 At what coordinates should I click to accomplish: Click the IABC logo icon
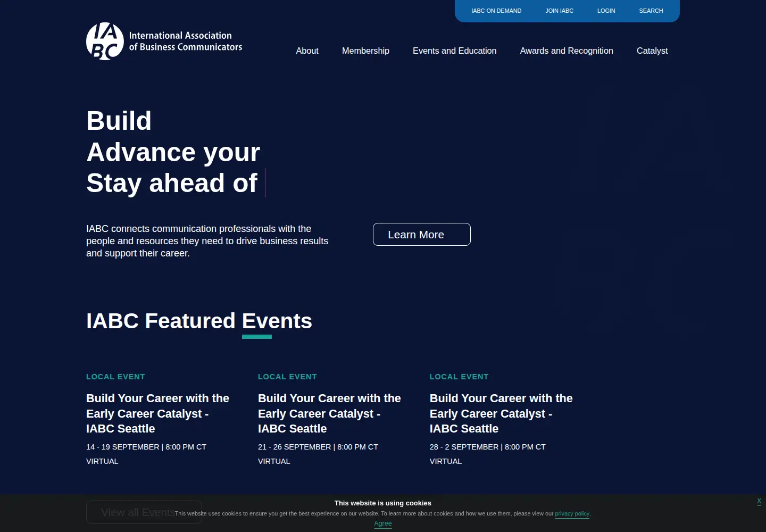coord(105,41)
